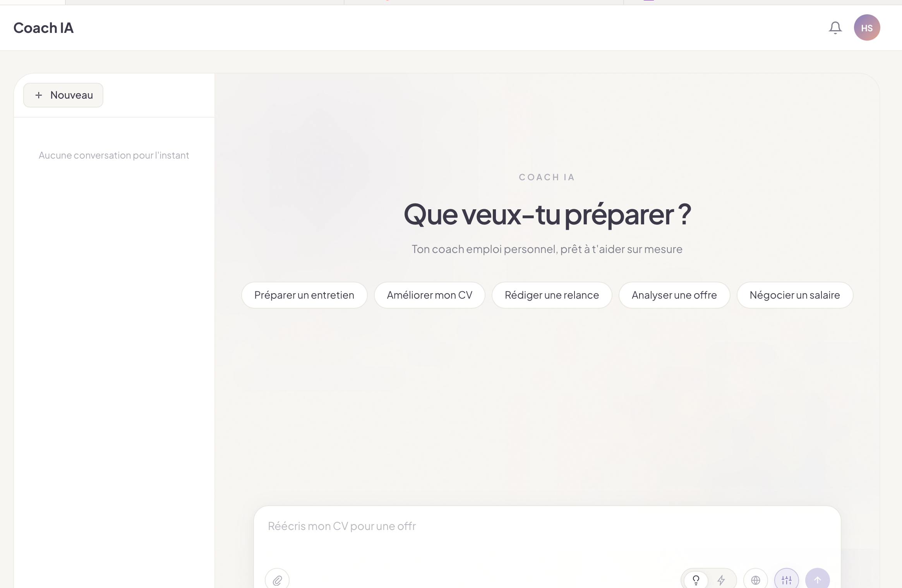Choose 'Négocier un salaire' suggestion
This screenshot has width=902, height=588.
click(794, 295)
